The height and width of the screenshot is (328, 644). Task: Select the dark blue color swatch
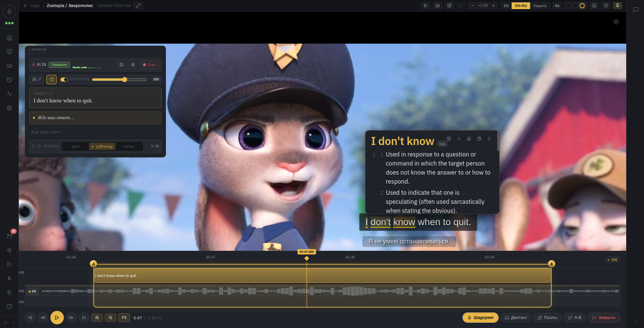click(x=575, y=6)
